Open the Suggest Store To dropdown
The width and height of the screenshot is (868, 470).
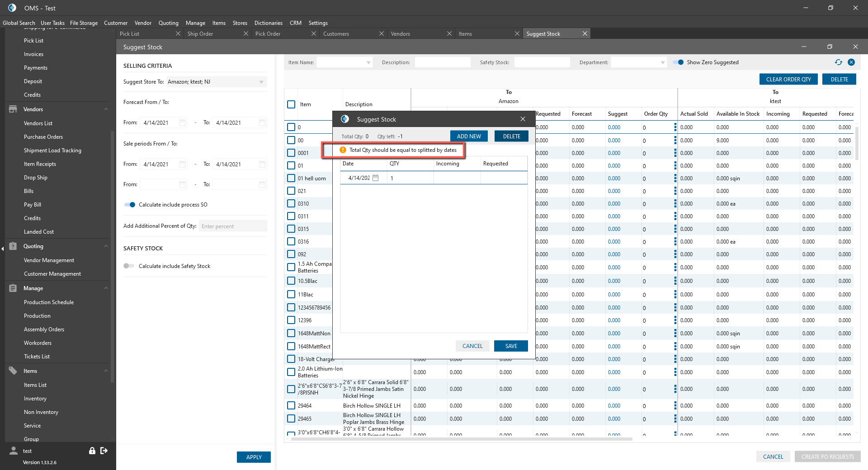261,82
